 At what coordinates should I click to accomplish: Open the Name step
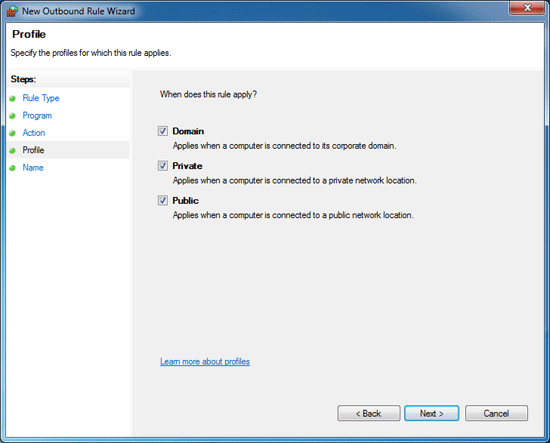click(x=33, y=168)
